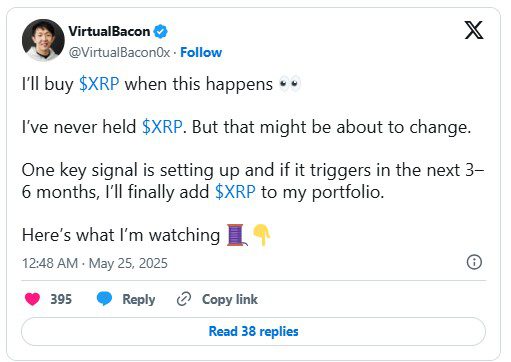Click the Reply text label

click(x=139, y=299)
